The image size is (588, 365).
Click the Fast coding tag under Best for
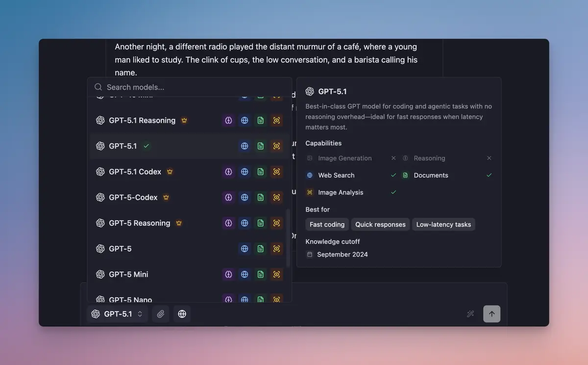coord(327,224)
